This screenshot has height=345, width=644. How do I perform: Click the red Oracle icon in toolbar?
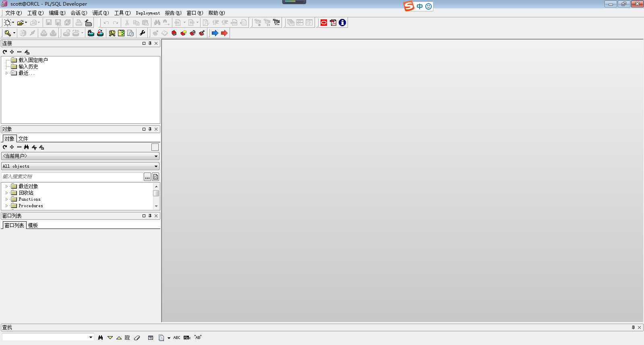324,23
